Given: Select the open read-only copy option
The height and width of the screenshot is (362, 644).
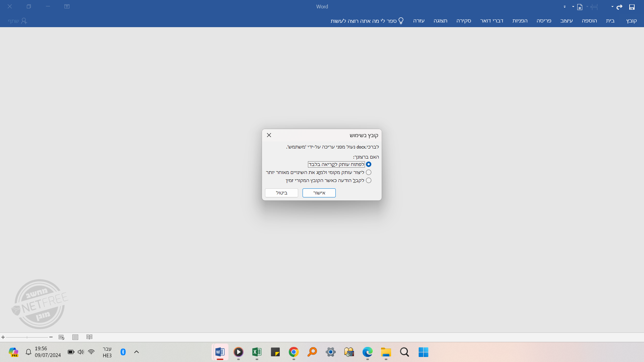Looking at the screenshot, I should tap(369, 164).
